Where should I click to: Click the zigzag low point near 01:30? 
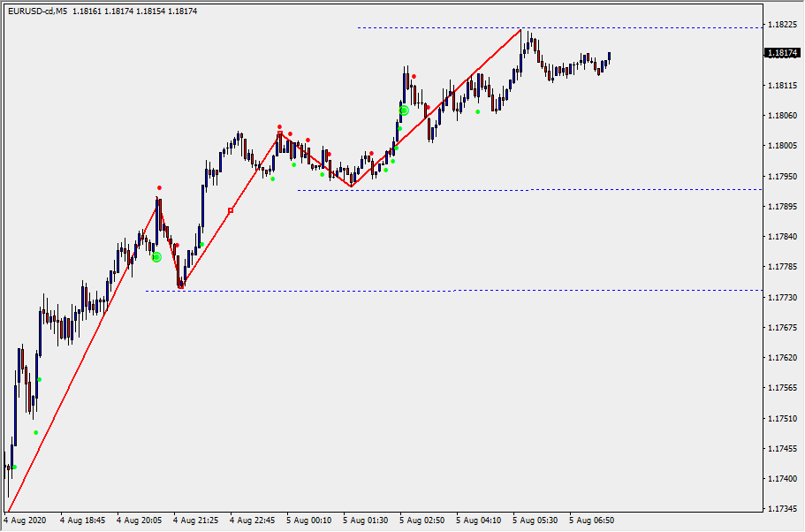click(x=352, y=186)
